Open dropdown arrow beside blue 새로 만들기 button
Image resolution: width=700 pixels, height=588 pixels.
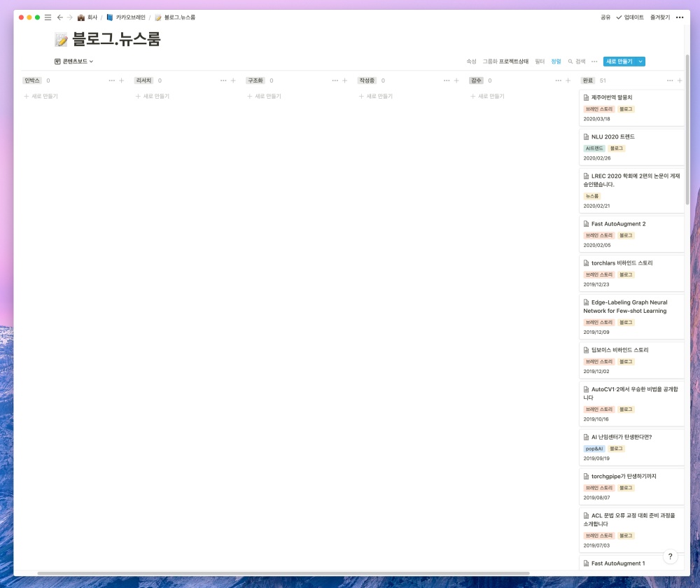point(640,62)
